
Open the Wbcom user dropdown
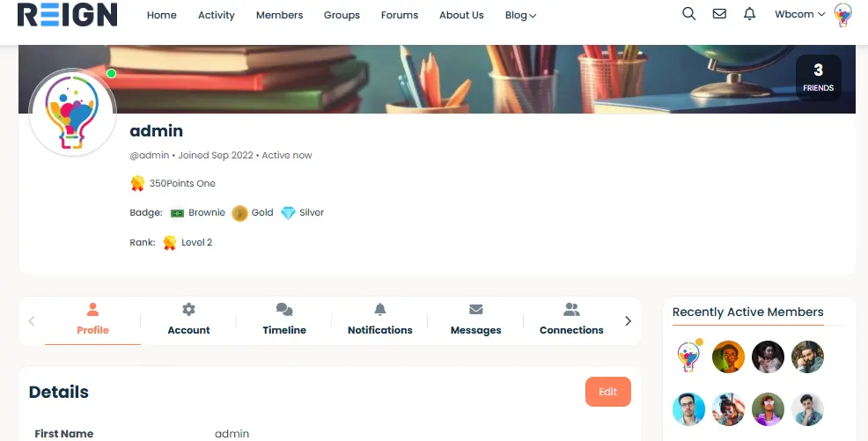(800, 14)
